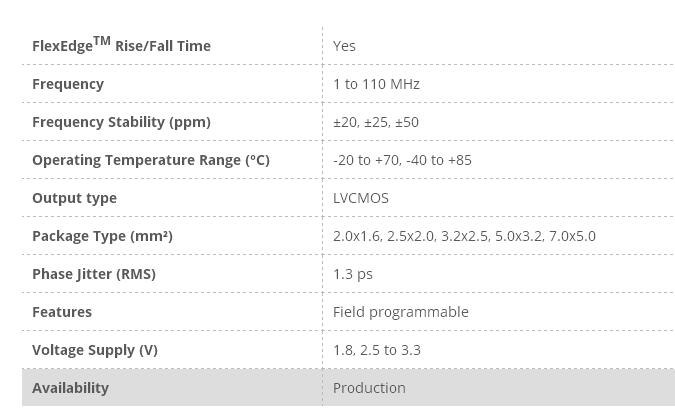Select the "Field programmable" value
This screenshot has height=416, width=675.
401,312
